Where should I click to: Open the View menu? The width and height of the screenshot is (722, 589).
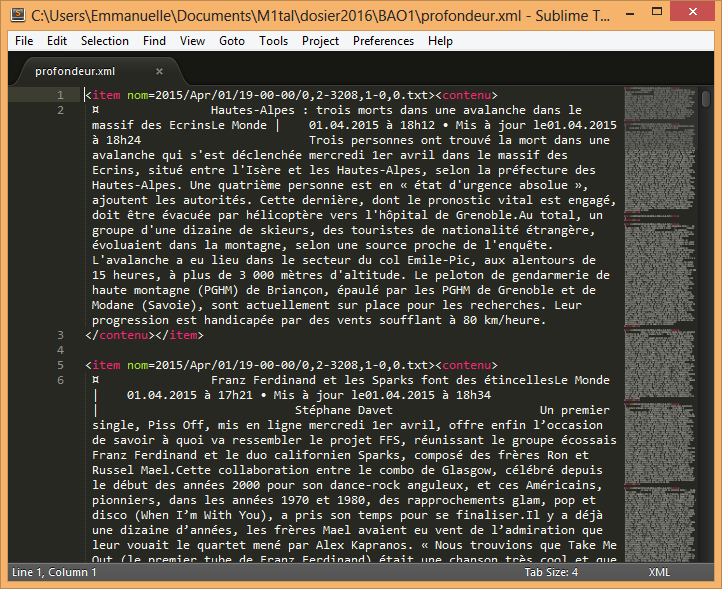(192, 41)
